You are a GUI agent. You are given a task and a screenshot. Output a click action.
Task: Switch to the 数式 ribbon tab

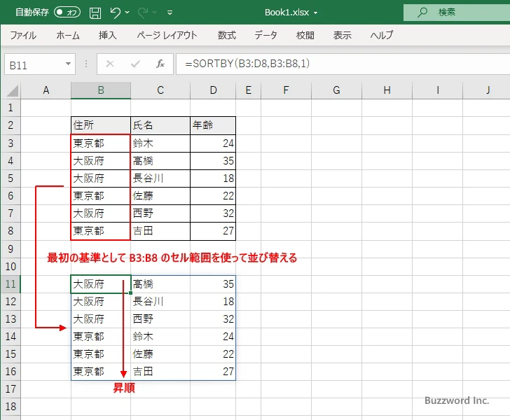coord(227,35)
